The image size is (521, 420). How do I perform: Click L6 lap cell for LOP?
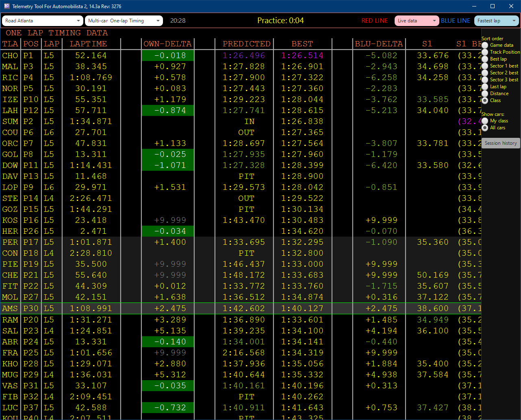(x=49, y=187)
